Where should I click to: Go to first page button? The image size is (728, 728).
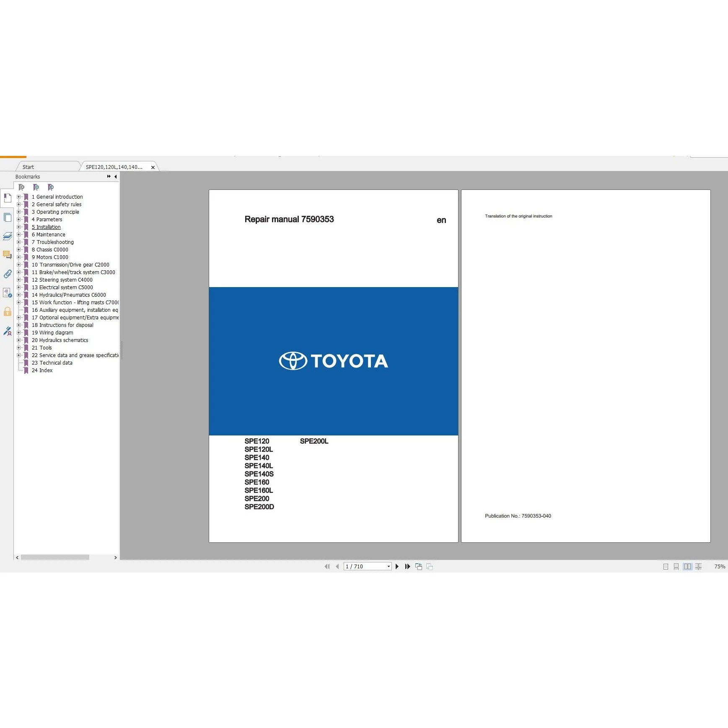coord(327,566)
